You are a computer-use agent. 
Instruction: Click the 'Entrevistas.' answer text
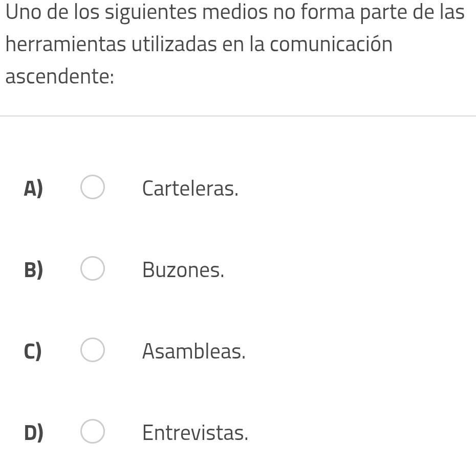(x=195, y=433)
